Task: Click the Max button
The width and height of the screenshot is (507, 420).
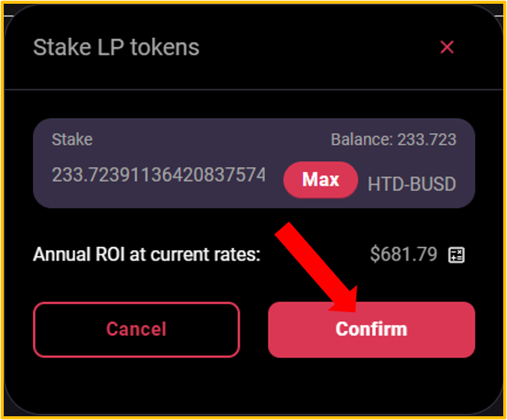Action: pyautogui.click(x=321, y=180)
